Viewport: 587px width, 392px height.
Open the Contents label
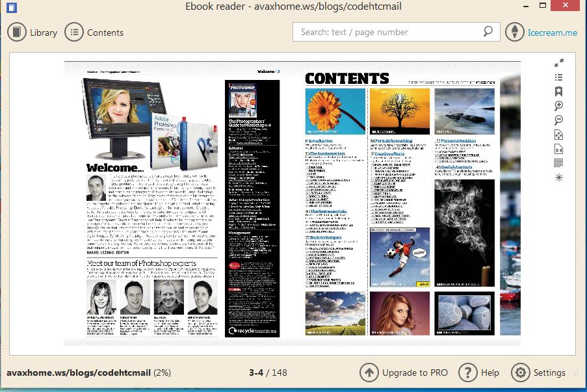(x=105, y=33)
